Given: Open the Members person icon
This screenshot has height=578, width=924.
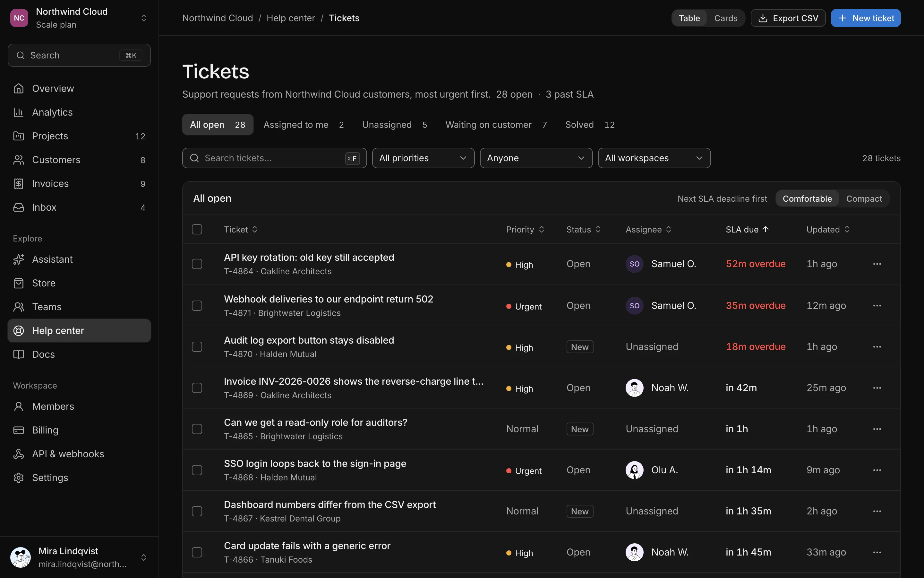Looking at the screenshot, I should click(18, 406).
